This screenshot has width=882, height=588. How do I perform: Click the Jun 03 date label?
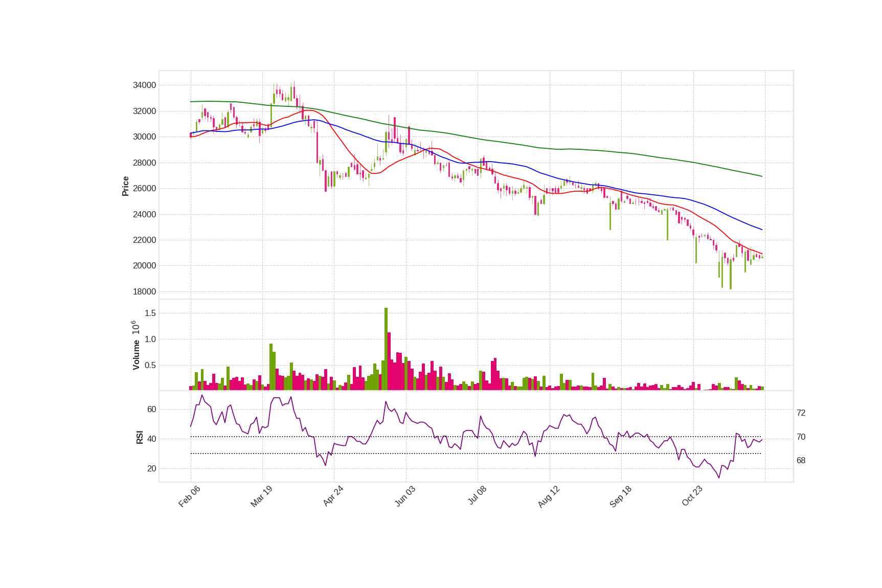coord(405,496)
